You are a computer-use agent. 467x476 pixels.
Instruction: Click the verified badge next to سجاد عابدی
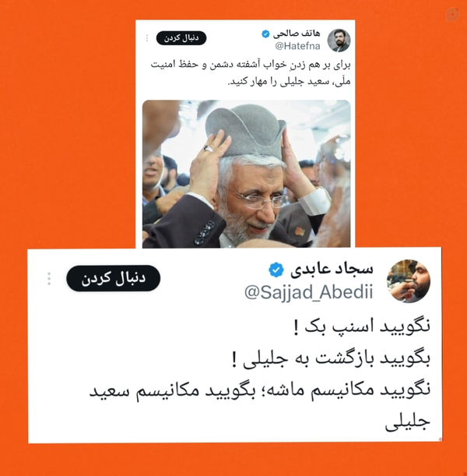[276, 270]
